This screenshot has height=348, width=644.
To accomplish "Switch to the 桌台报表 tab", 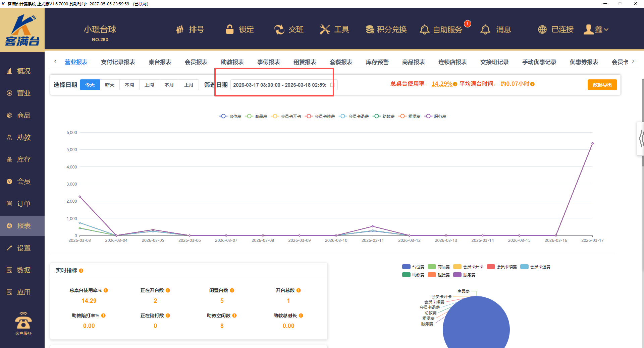I will point(160,62).
